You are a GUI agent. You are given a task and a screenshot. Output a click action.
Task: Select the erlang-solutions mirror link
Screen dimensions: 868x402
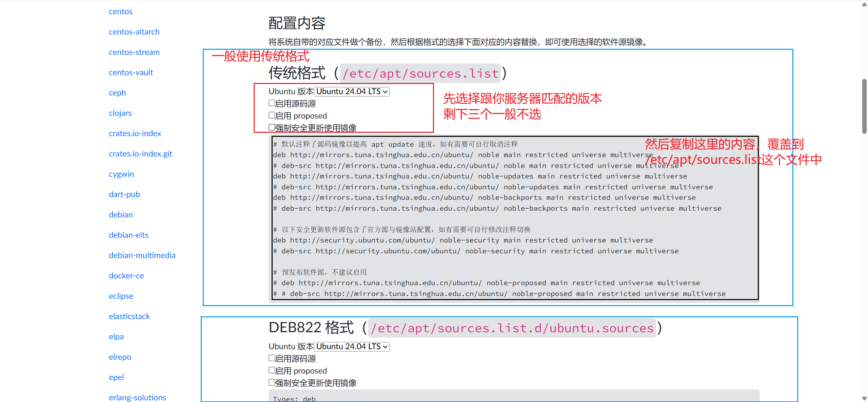[137, 397]
